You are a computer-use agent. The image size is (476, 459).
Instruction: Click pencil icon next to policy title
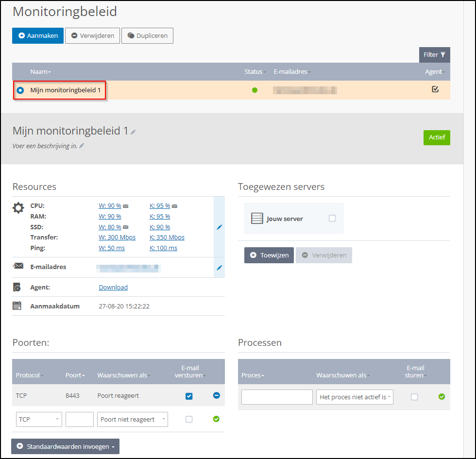pyautogui.click(x=133, y=132)
